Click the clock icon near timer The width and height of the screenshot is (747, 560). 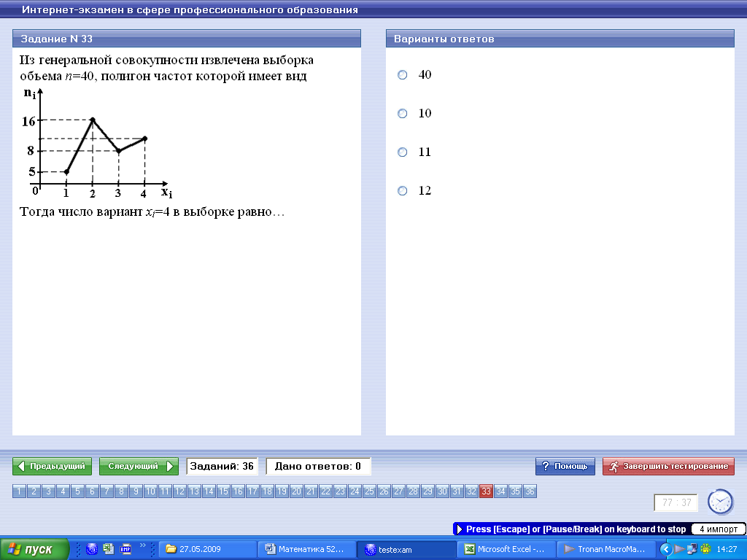(720, 502)
